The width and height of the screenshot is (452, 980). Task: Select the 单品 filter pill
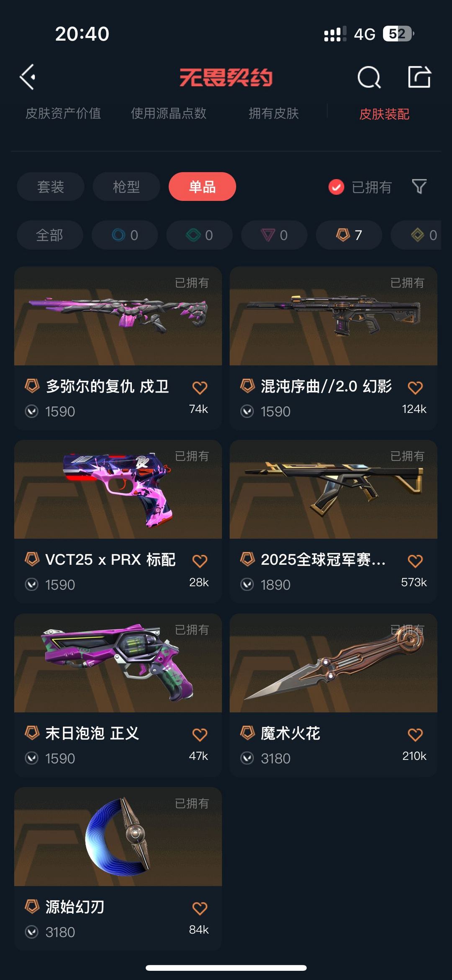coord(202,187)
